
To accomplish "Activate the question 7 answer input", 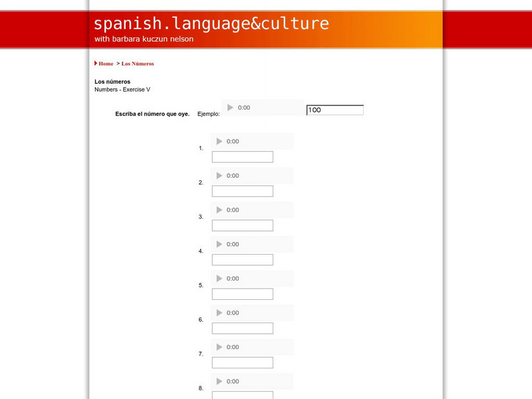I will 243,362.
